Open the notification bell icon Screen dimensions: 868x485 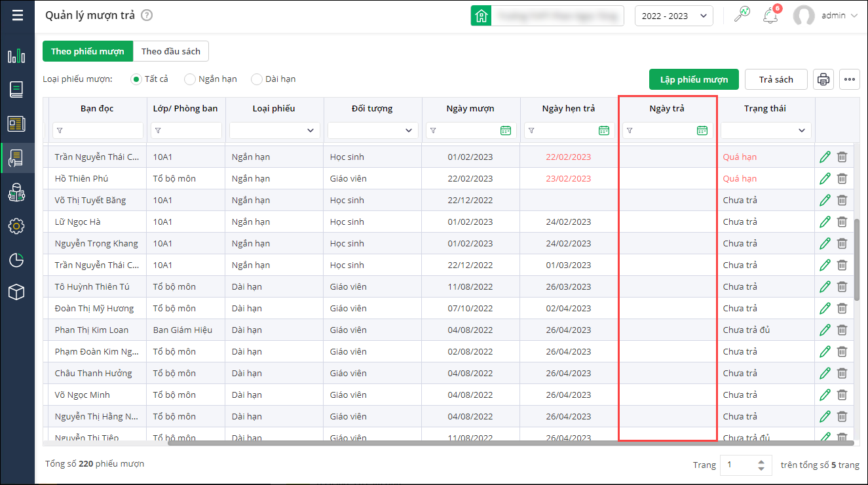coord(770,16)
